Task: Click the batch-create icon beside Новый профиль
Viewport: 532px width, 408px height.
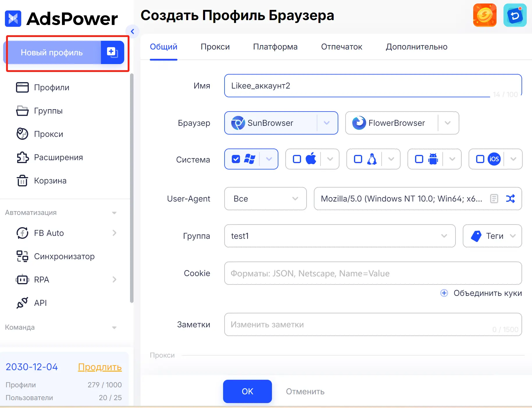Action: click(x=112, y=52)
